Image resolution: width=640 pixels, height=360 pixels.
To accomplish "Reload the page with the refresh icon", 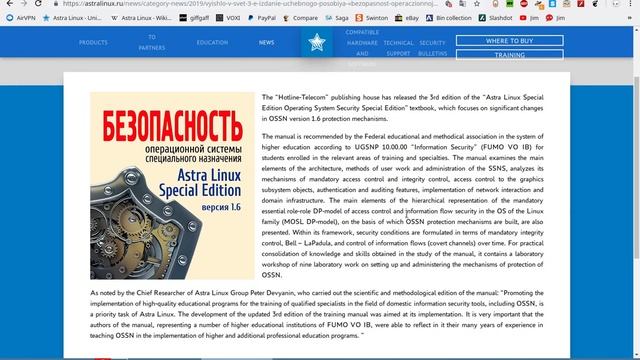I will [x=38, y=3].
